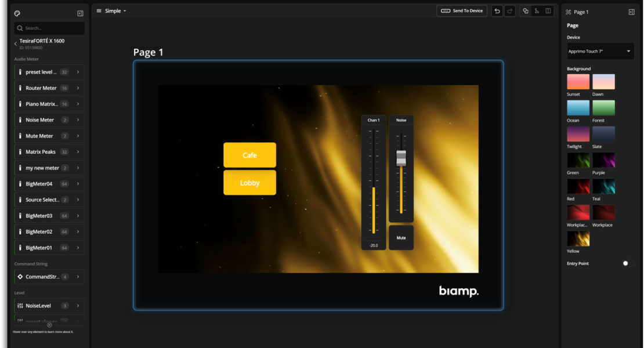Click the mixer icon on NoiseLevel row

[20, 306]
